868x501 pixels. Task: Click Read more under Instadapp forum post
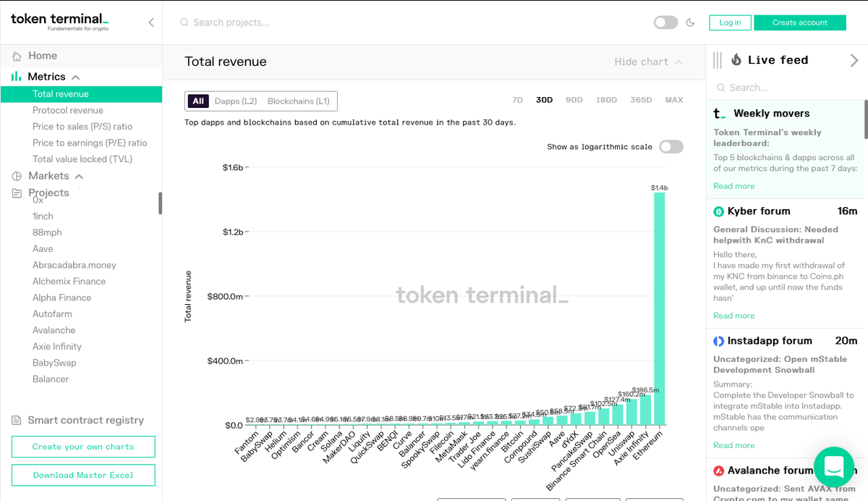tap(733, 446)
